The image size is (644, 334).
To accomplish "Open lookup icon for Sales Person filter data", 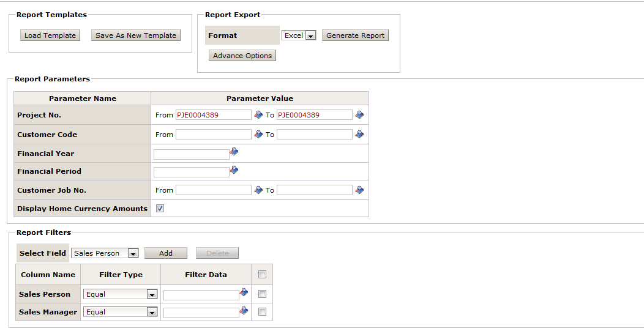I will tap(244, 292).
